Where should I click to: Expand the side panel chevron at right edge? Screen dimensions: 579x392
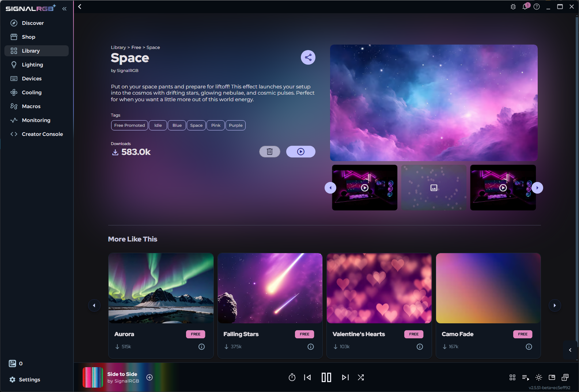(x=570, y=350)
